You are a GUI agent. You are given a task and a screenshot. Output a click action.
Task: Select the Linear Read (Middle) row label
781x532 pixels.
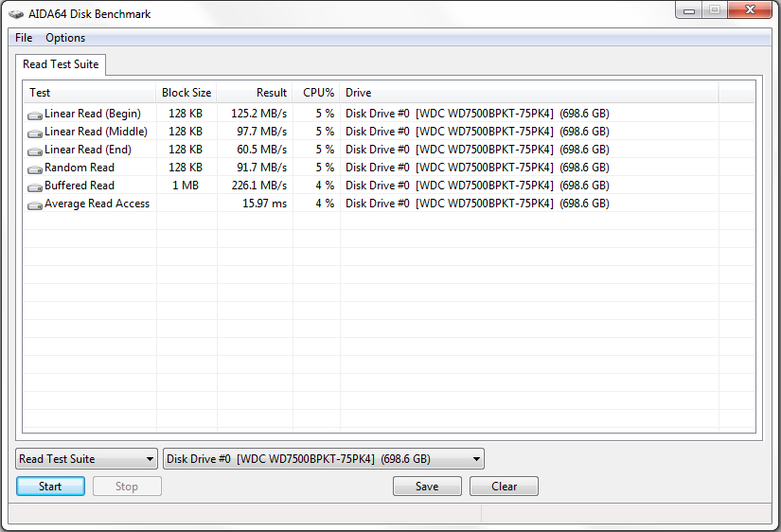[97, 132]
